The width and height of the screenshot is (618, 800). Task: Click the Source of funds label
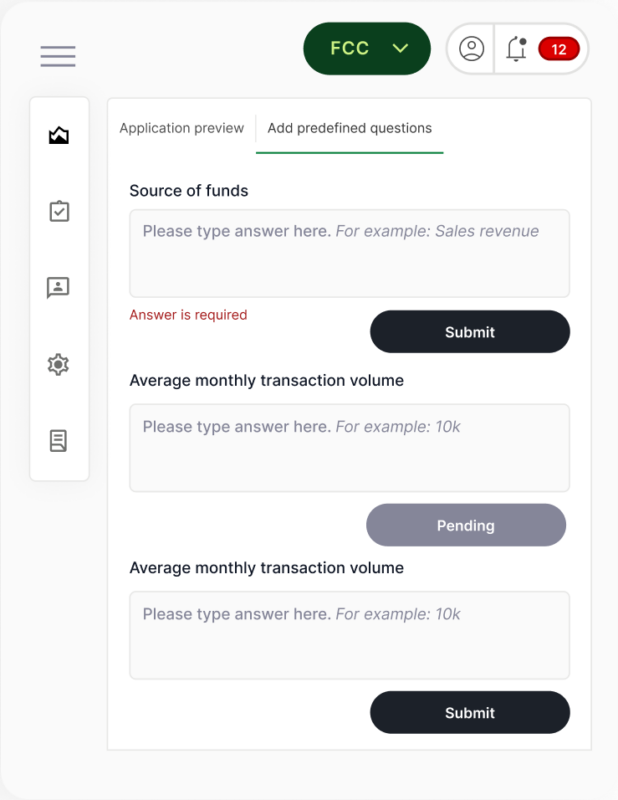click(189, 190)
